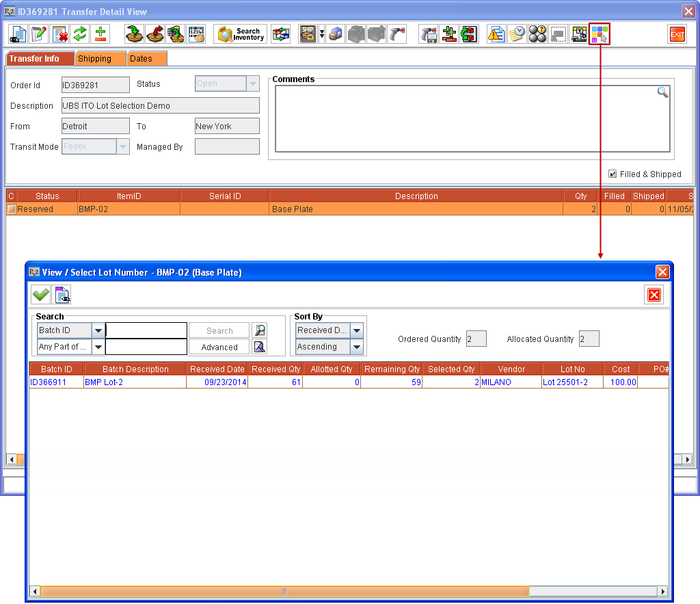Toggle the Filled & Shipped checkbox
Image resolution: width=700 pixels, height=604 pixels.
(613, 174)
